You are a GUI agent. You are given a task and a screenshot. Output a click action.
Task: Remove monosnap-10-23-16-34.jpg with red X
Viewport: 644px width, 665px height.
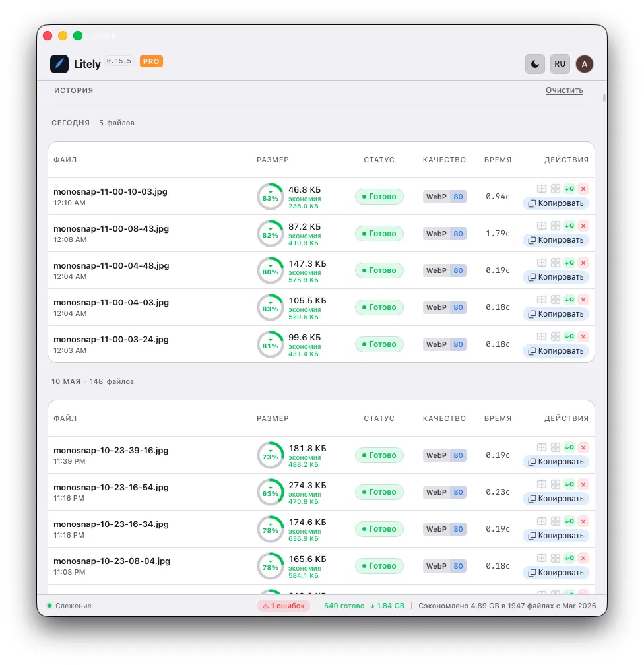pos(583,521)
